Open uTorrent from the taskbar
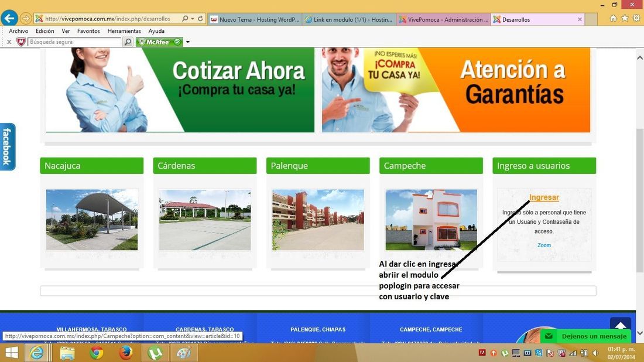 (155, 353)
